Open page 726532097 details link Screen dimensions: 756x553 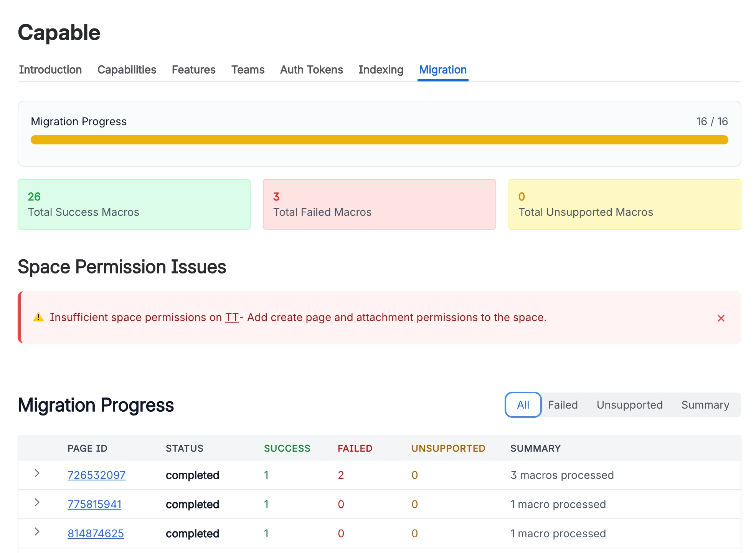coord(96,475)
